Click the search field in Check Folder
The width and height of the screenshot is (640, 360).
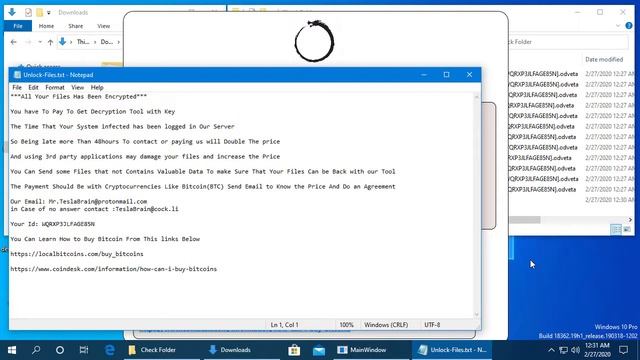(x=567, y=42)
